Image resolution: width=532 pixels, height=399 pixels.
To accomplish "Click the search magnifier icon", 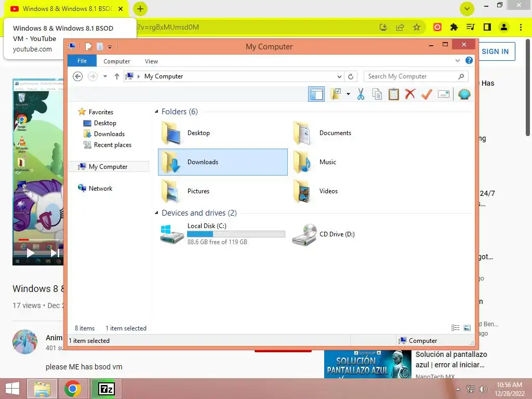I will (461, 76).
